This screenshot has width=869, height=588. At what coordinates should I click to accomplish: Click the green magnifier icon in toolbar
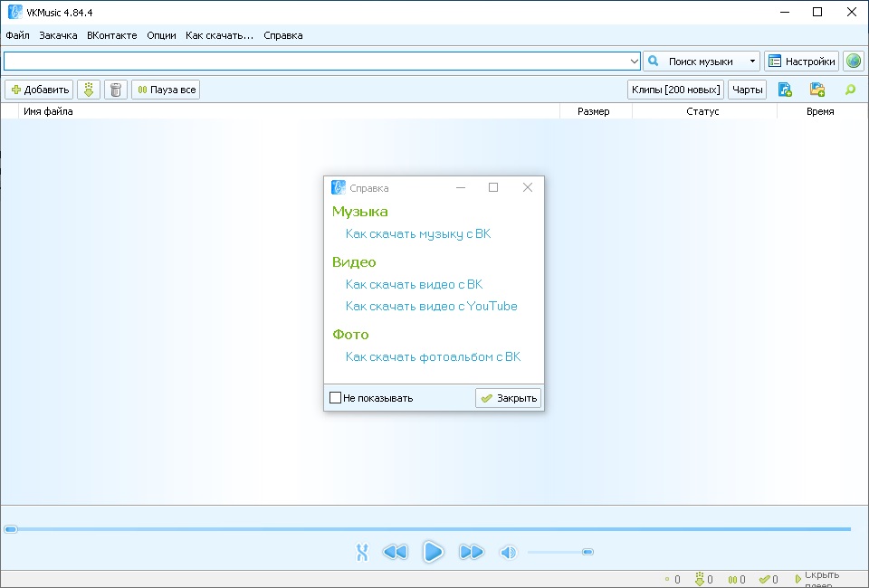[x=849, y=90]
